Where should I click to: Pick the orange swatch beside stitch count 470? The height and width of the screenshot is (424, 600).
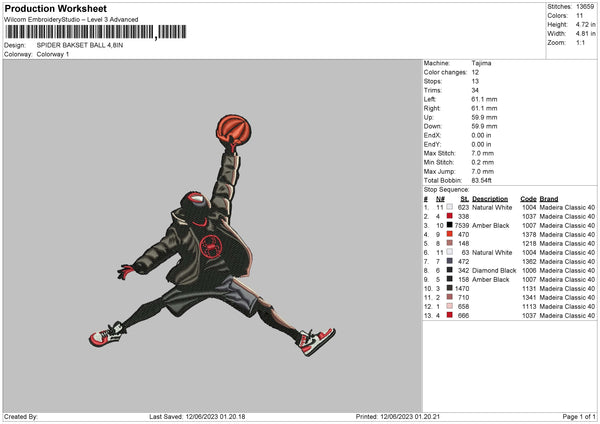click(449, 234)
